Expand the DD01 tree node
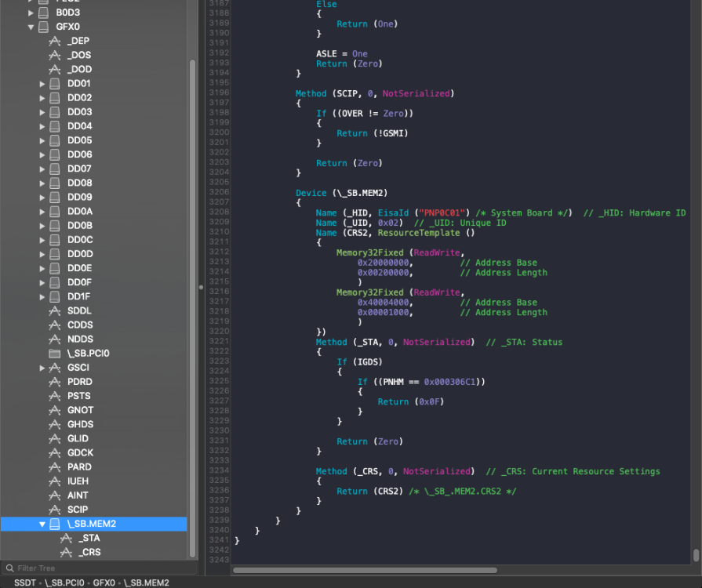Screen dimensions: 702x588 tap(42, 84)
